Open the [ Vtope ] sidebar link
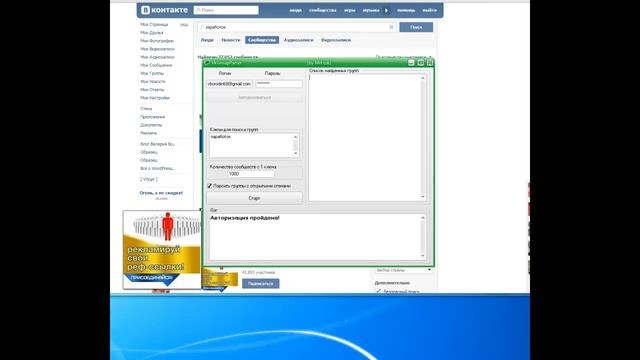This screenshot has width=640, height=360. pos(149,179)
